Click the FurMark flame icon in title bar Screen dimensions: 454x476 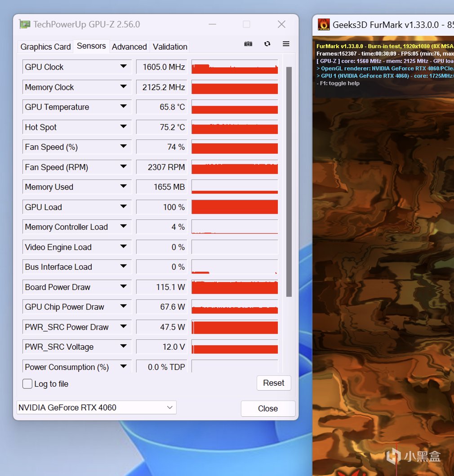tap(324, 25)
